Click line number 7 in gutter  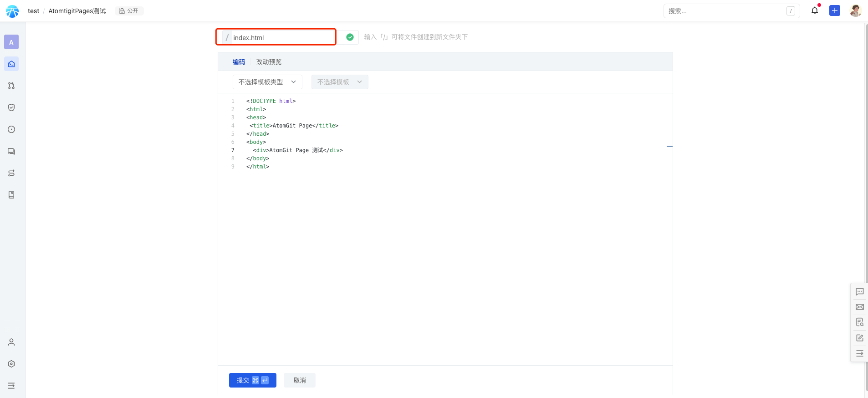click(x=233, y=150)
